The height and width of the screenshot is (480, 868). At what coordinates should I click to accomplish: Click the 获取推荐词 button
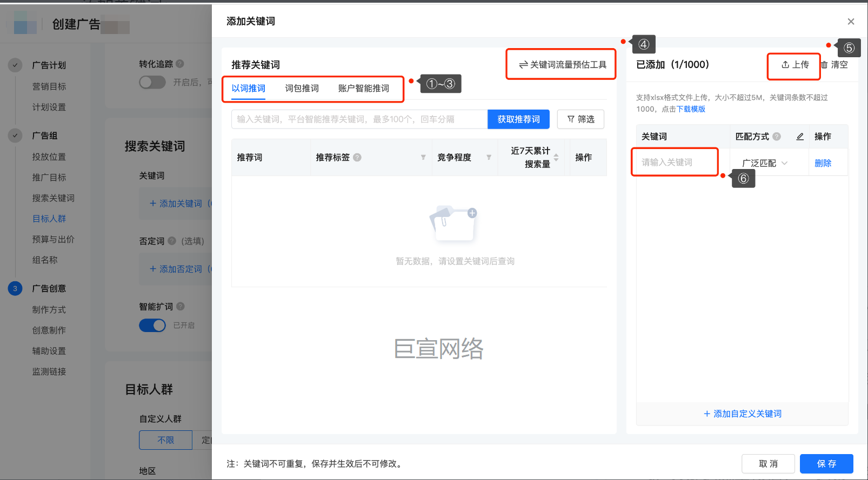[518, 119]
